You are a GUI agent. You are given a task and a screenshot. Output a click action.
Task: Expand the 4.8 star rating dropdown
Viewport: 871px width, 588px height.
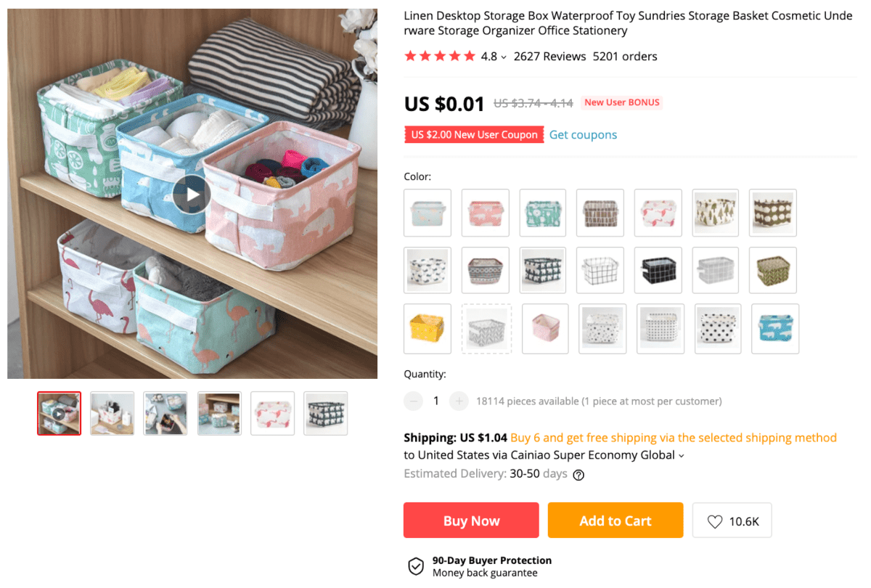pos(504,57)
